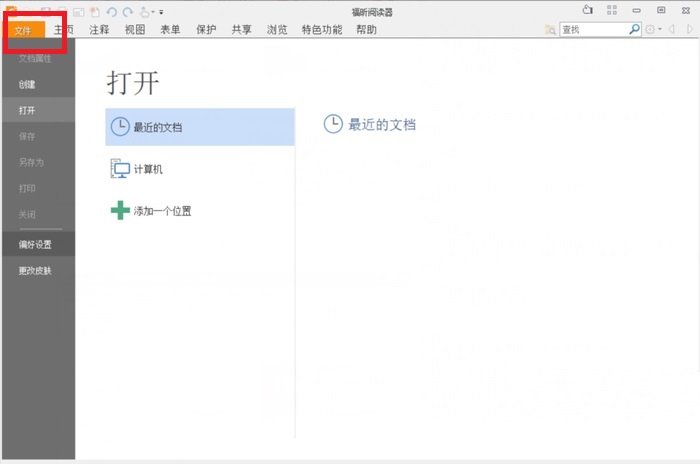Choose the 计算机 location
700x464 pixels.
tap(200, 169)
